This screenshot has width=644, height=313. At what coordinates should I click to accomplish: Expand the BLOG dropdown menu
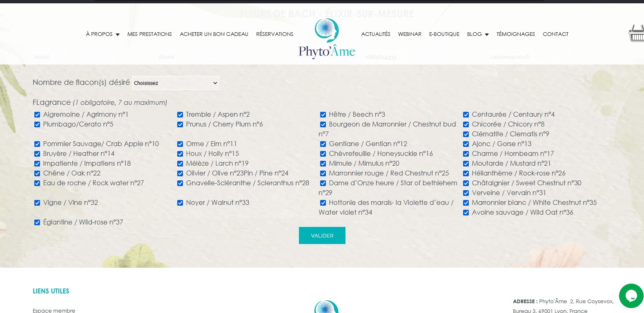(x=477, y=34)
